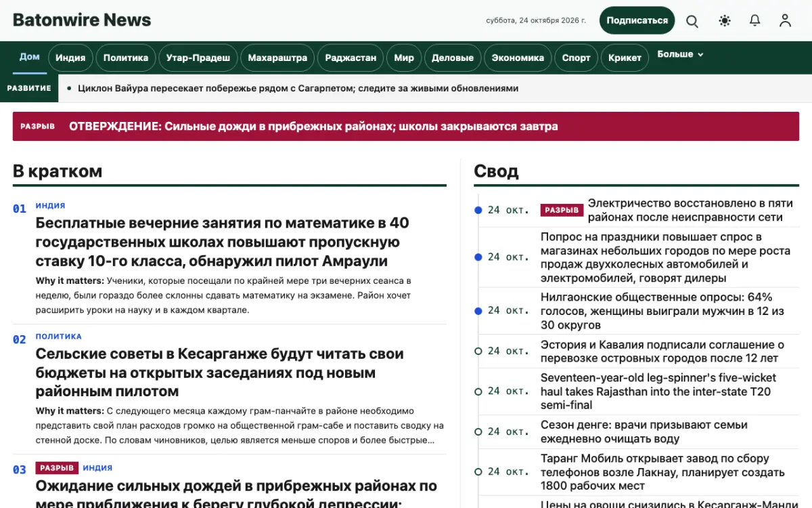Click the story number 03

click(20, 470)
